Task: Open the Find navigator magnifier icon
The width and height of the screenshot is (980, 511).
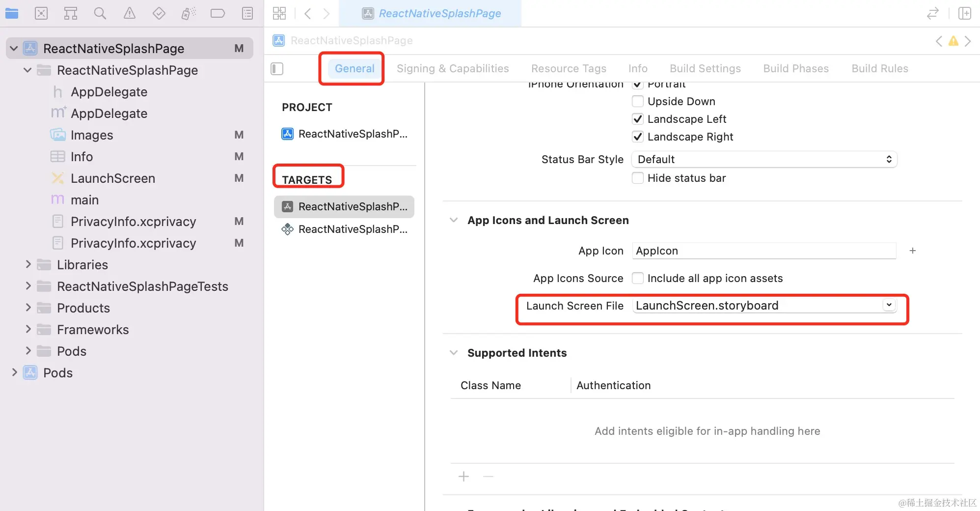Action: pyautogui.click(x=100, y=13)
